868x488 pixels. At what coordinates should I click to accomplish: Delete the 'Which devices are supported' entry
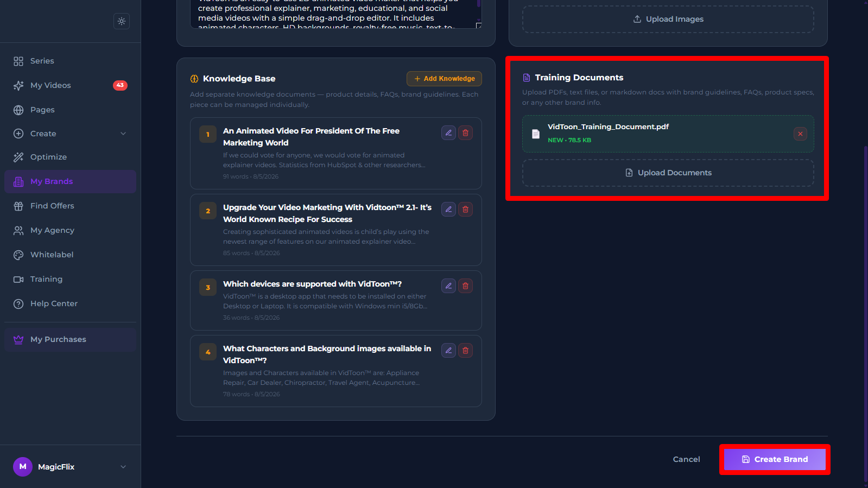pyautogui.click(x=465, y=286)
